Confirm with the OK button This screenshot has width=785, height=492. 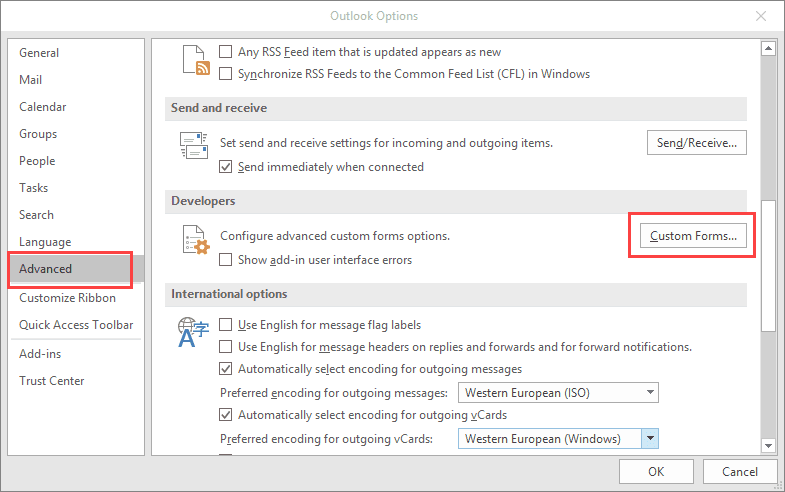pyautogui.click(x=656, y=471)
